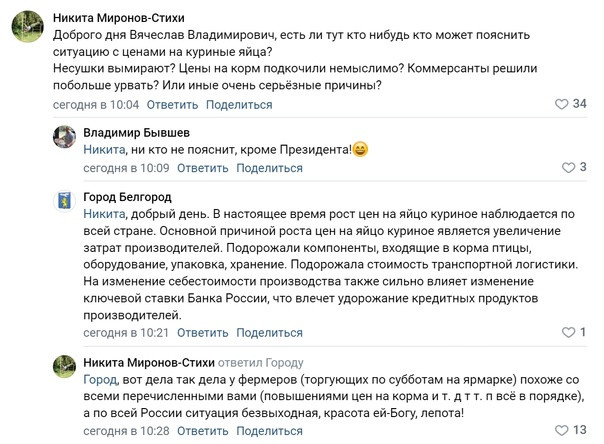Open the Владимир Бывшев author name link
The image size is (604, 444).
point(137,133)
